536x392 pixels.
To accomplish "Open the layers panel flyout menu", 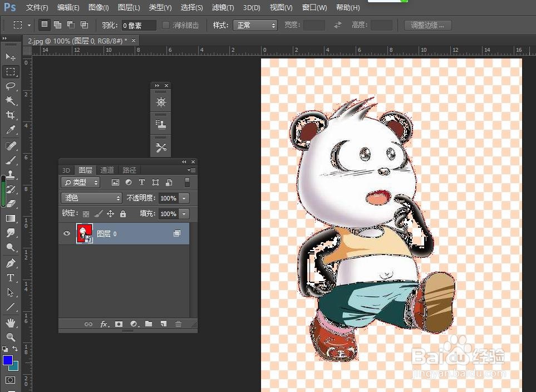I will click(192, 170).
